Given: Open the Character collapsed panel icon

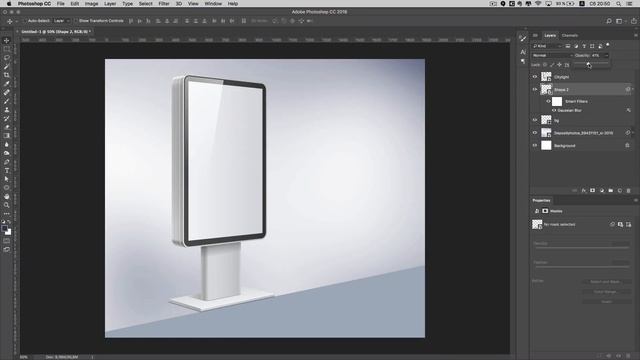Looking at the screenshot, I should (523, 52).
